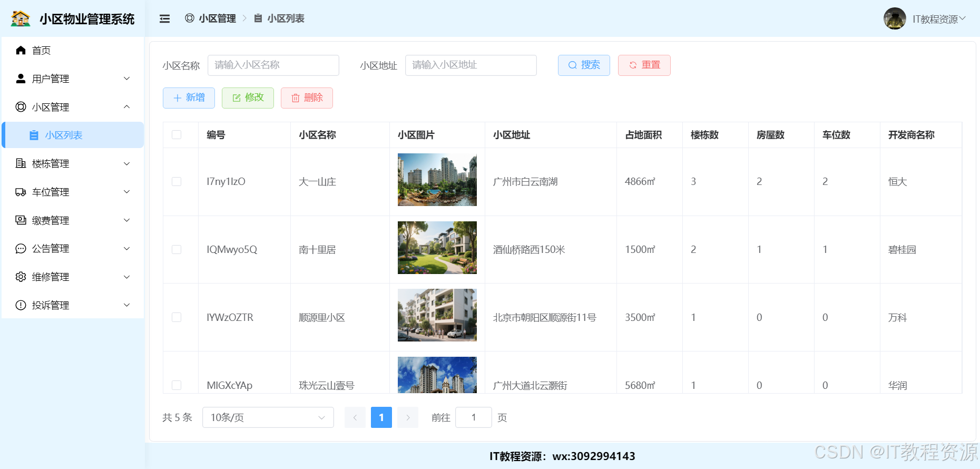Open IT教程资源 user dropdown arrow
The image size is (980, 469).
(963, 18)
